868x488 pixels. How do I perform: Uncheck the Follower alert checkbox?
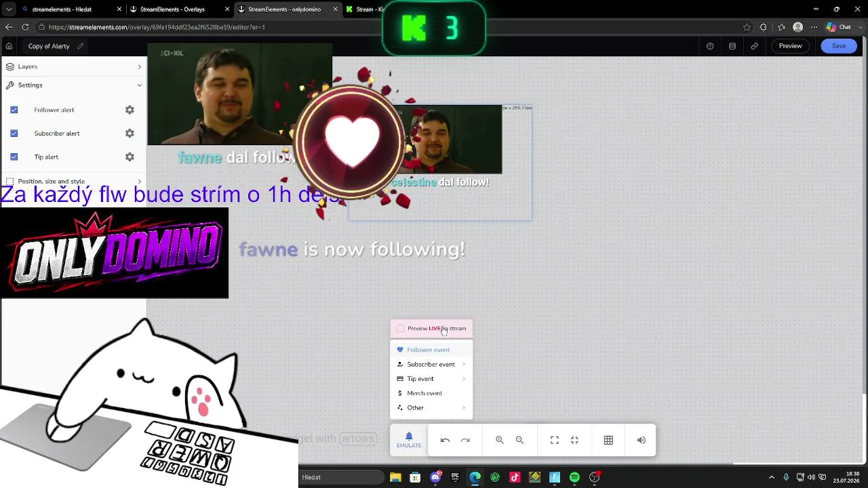click(x=14, y=110)
